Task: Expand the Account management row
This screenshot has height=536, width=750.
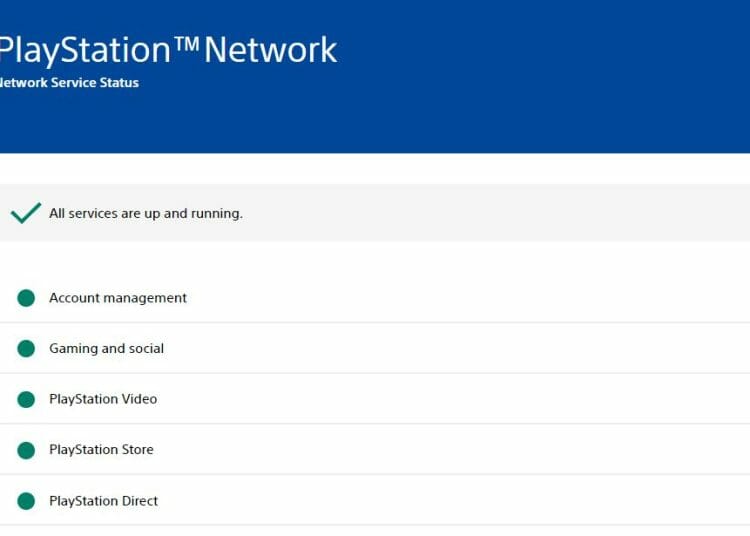Action: tap(375, 297)
